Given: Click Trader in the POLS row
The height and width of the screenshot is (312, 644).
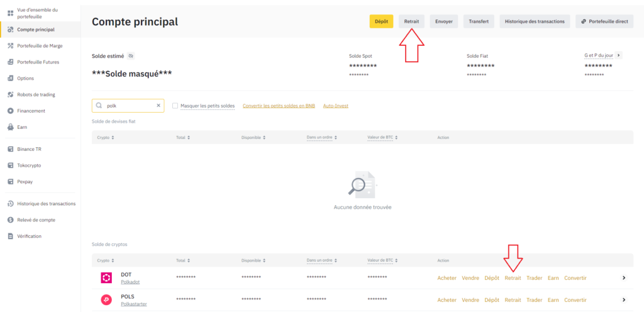Looking at the screenshot, I should (x=535, y=300).
